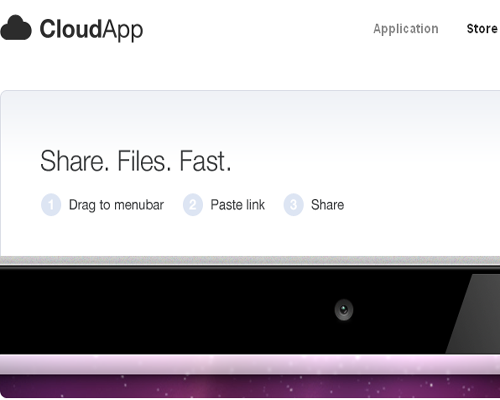
Task: Click the letter C in CloudApp
Action: 48,29
